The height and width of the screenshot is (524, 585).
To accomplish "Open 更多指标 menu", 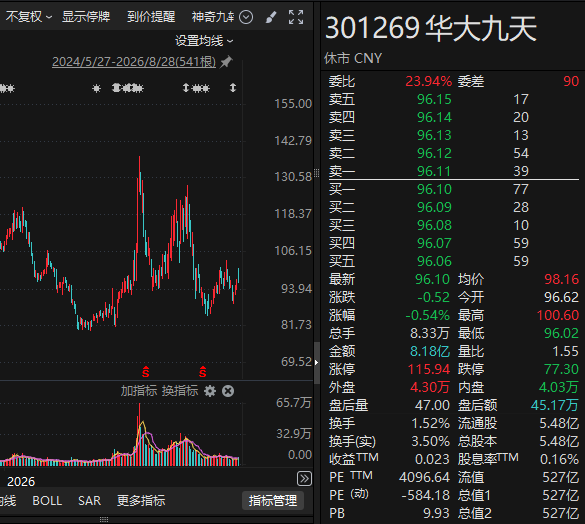I will 141,500.
